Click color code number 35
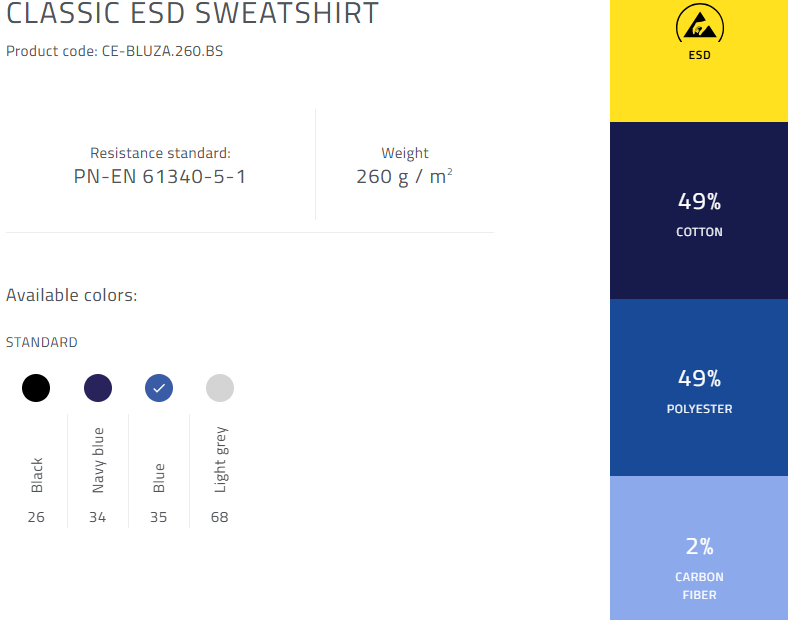The image size is (788, 620). tap(159, 517)
